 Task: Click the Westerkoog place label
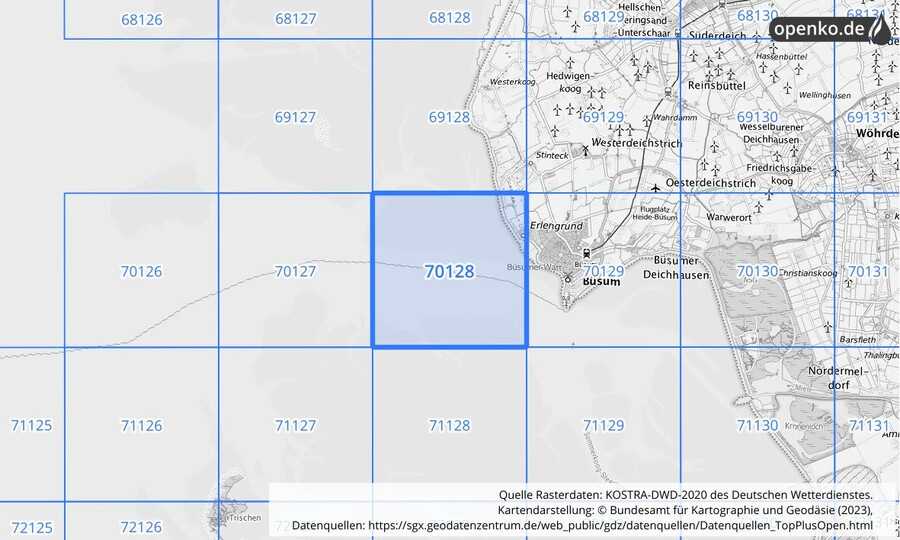point(512,82)
